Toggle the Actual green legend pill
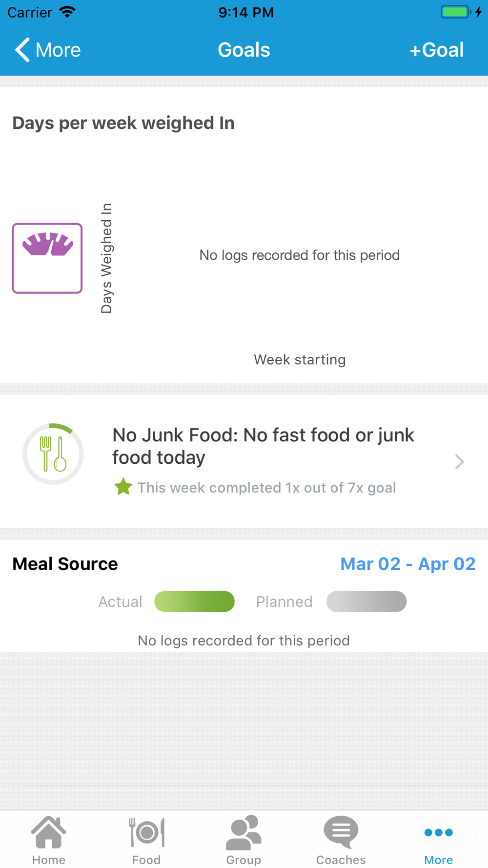 [x=194, y=601]
